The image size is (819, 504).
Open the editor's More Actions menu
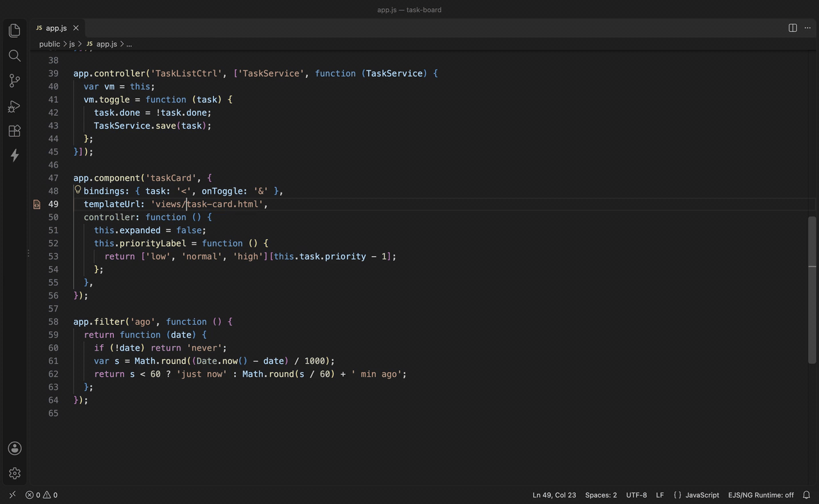pos(807,28)
